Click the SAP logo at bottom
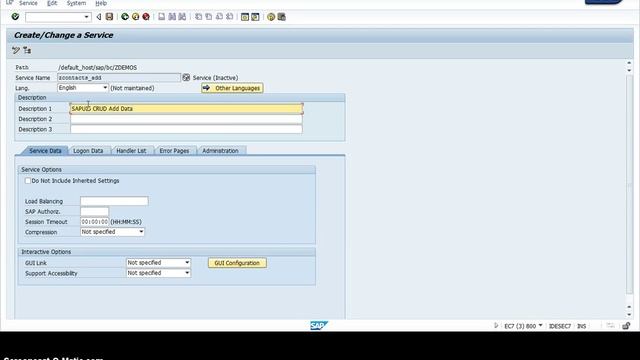 tap(318, 325)
